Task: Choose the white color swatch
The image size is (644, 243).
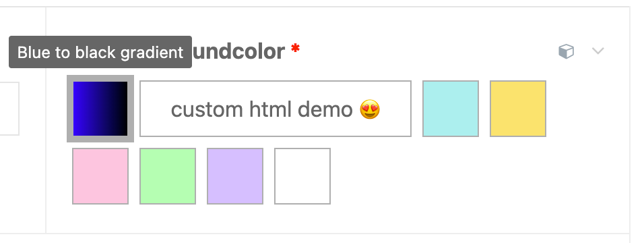Action: 302,176
